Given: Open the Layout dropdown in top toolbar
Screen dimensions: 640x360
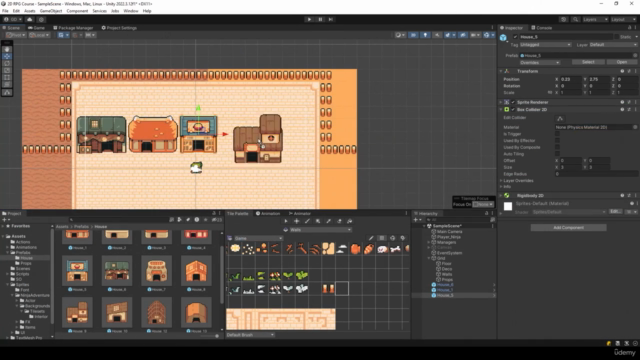Looking at the screenshot, I should pyautogui.click(x=623, y=19).
